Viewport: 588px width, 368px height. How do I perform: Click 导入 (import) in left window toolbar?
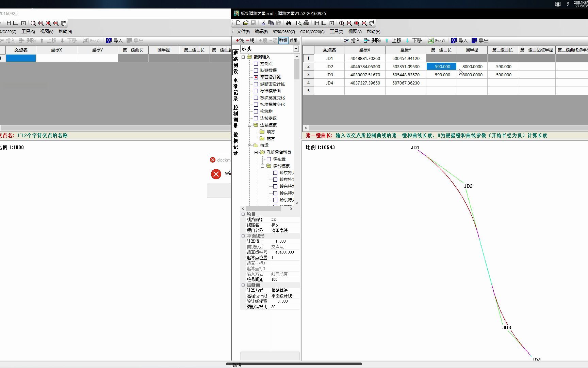[115, 41]
